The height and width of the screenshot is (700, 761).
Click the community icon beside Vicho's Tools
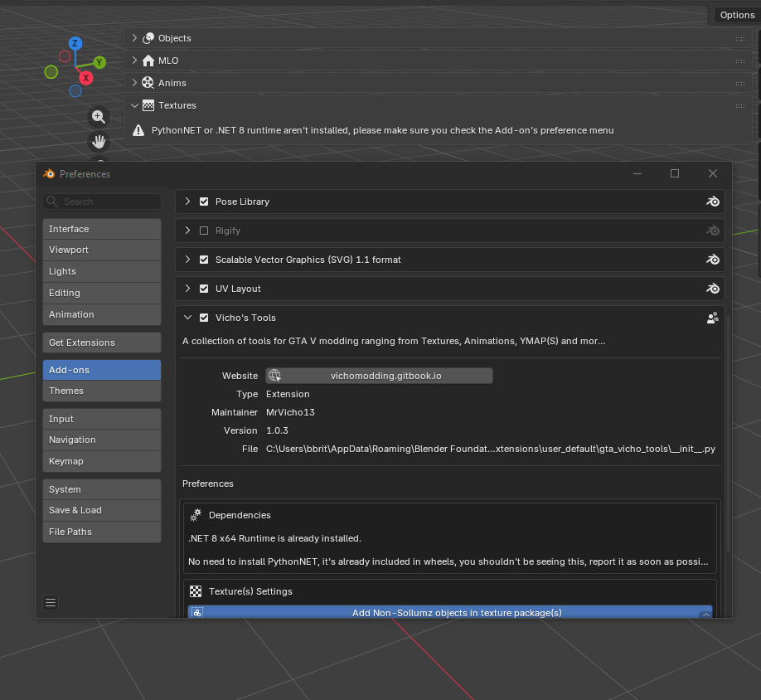click(712, 318)
